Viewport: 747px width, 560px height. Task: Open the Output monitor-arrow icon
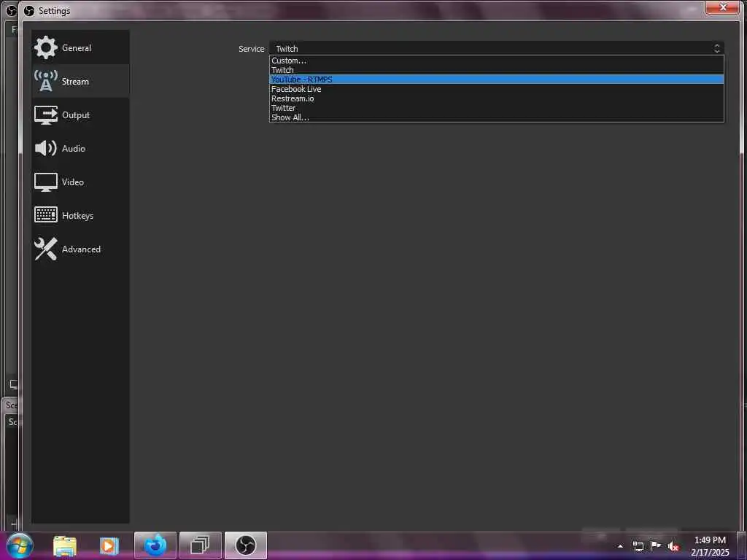pos(46,114)
